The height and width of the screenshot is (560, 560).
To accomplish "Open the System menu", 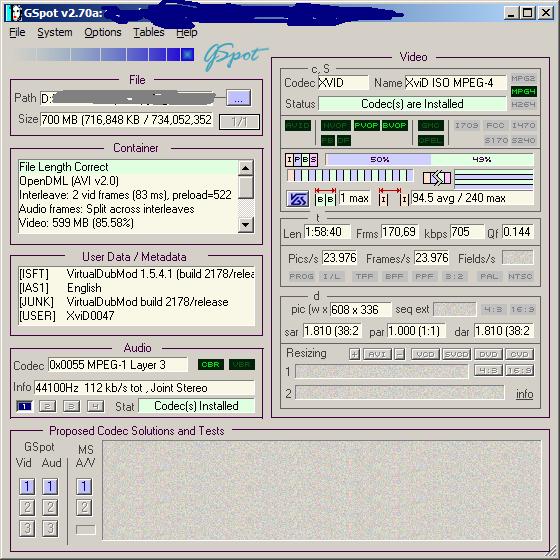I will [x=55, y=32].
